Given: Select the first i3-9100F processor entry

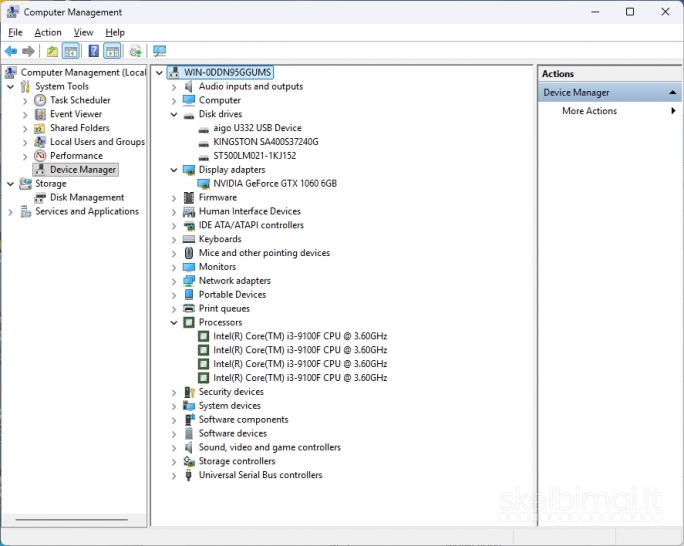Looking at the screenshot, I should click(300, 336).
